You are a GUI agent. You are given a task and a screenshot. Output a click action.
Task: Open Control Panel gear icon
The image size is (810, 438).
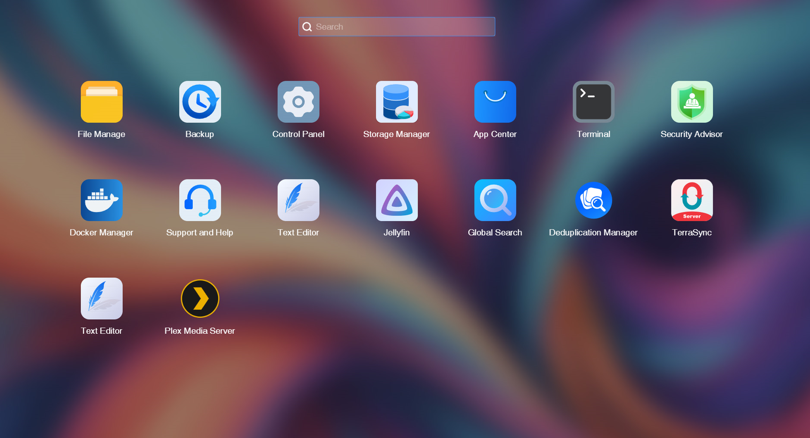coord(298,102)
